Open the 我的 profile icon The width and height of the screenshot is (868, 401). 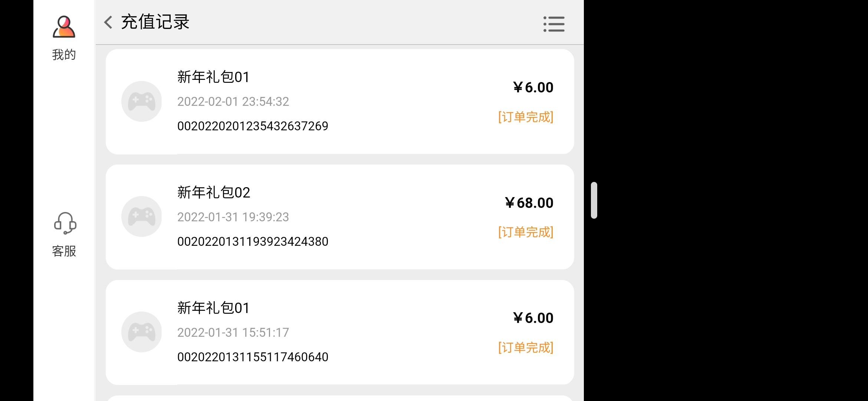click(64, 26)
